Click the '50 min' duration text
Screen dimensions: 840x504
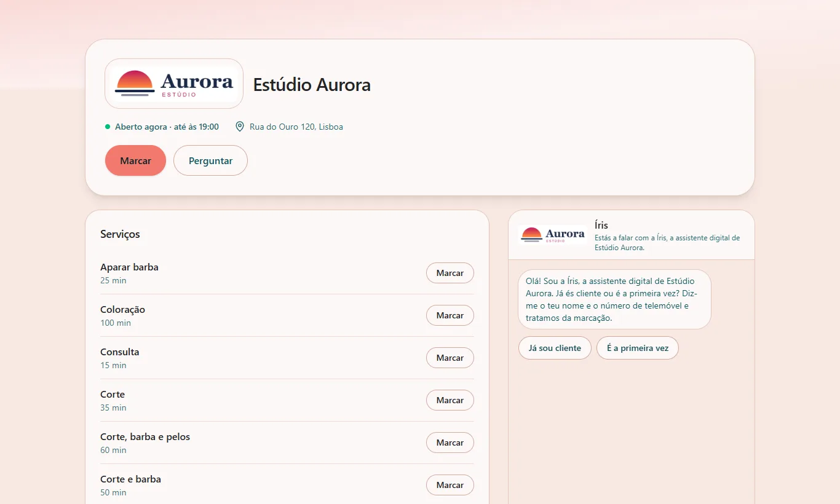[113, 492]
